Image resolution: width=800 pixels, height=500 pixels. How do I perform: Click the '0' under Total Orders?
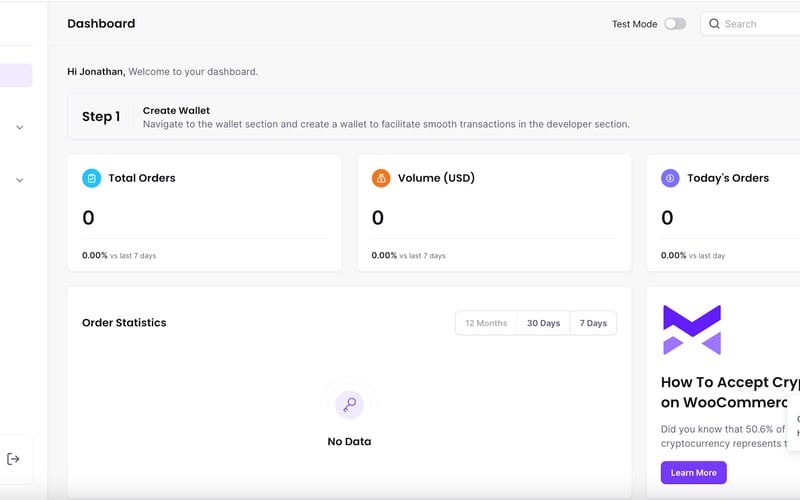88,218
